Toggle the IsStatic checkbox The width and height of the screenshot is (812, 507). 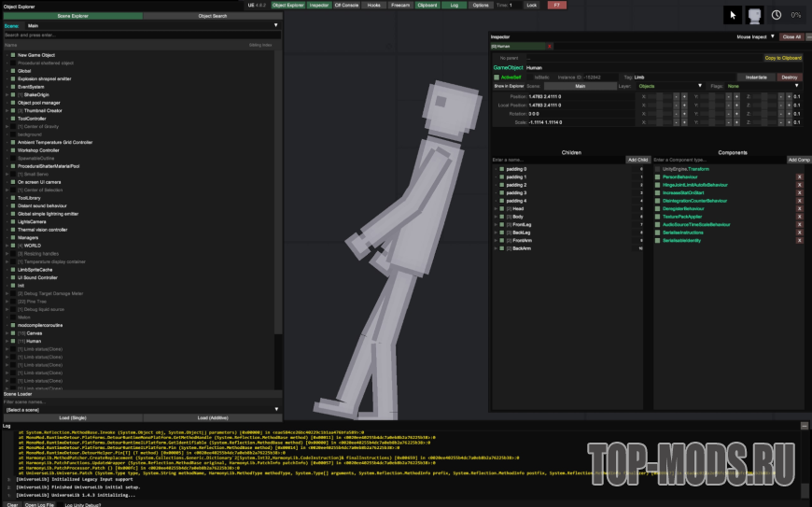tap(531, 77)
